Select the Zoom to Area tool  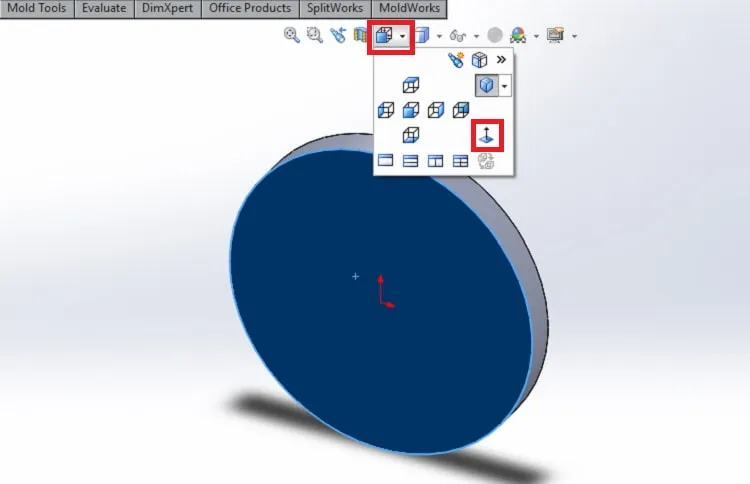tap(315, 35)
